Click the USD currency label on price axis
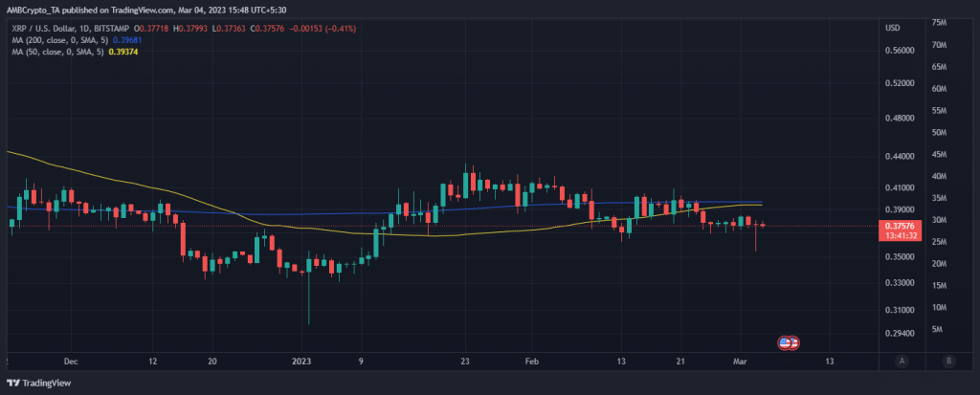Viewport: 980px width, 395px height. pos(892,27)
